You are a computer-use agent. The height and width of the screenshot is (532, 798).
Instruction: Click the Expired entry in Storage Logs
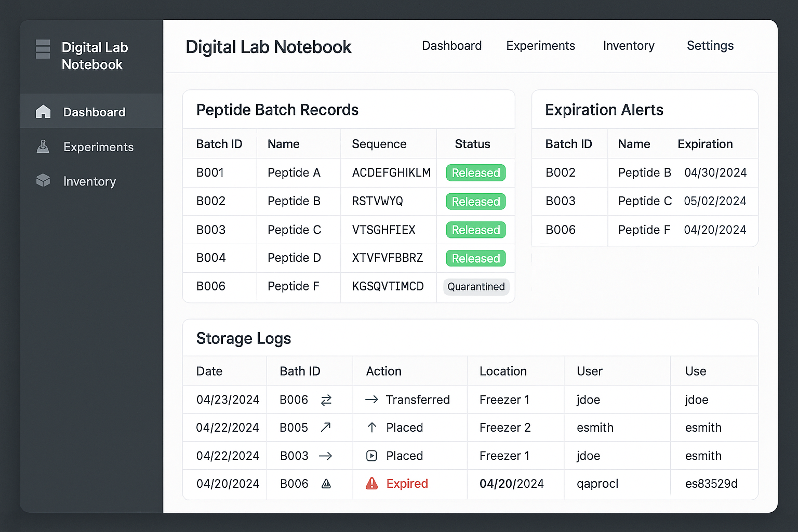(407, 483)
